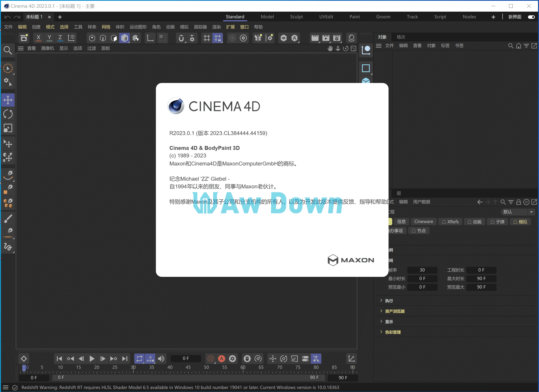Toggle the X axis lock
Viewport: 539px width, 392px height.
point(39,38)
